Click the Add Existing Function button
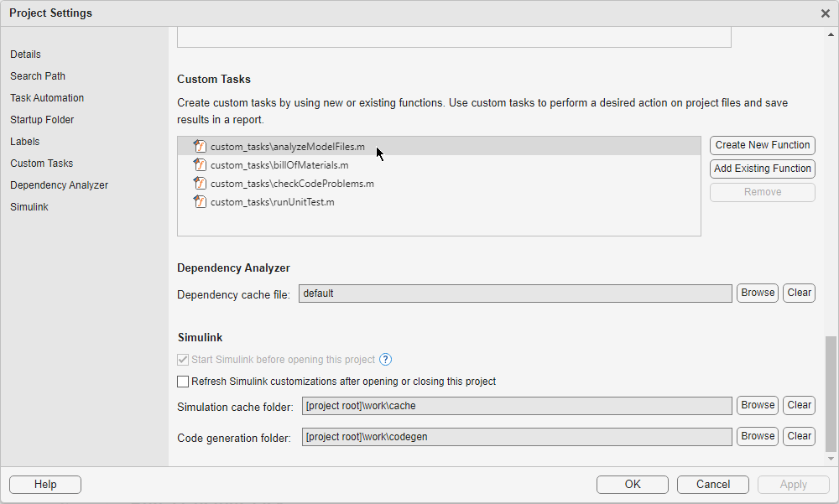The width and height of the screenshot is (839, 504). tap(762, 169)
